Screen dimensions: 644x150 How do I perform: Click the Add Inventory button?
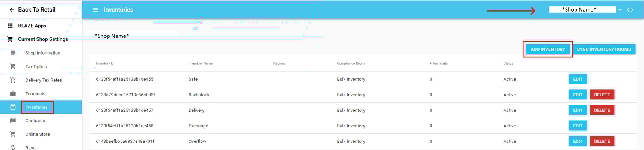point(547,49)
